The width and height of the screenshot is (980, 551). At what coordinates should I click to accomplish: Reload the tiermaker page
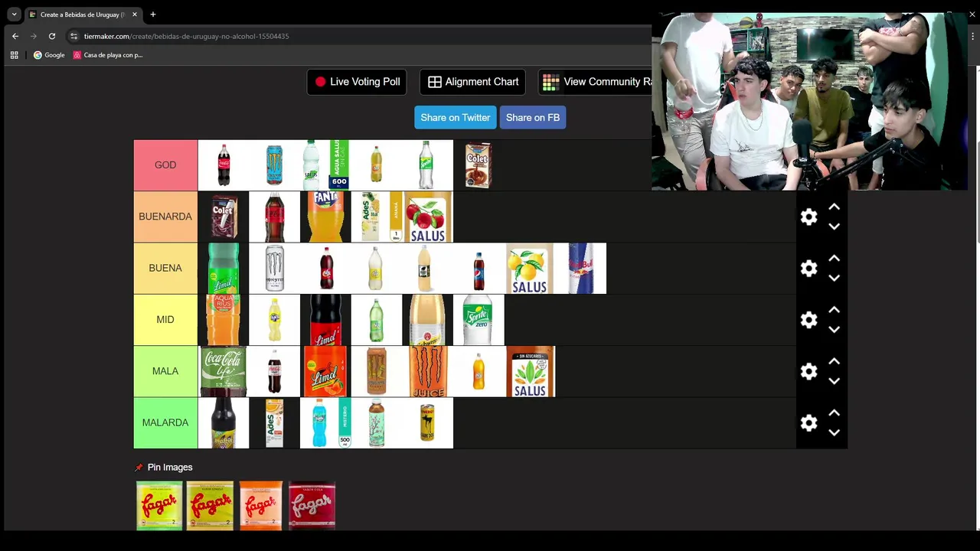click(52, 36)
